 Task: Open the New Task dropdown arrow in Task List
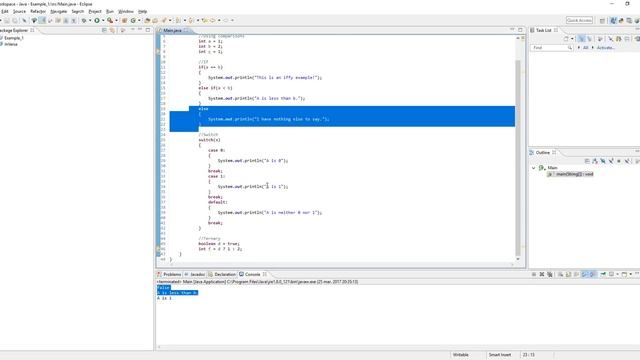[x=572, y=39]
